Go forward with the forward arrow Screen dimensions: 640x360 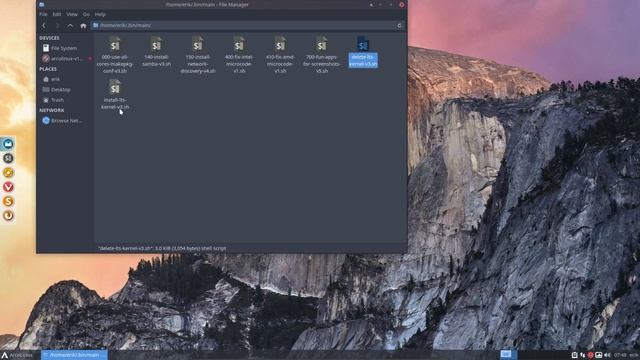pyautogui.click(x=57, y=25)
